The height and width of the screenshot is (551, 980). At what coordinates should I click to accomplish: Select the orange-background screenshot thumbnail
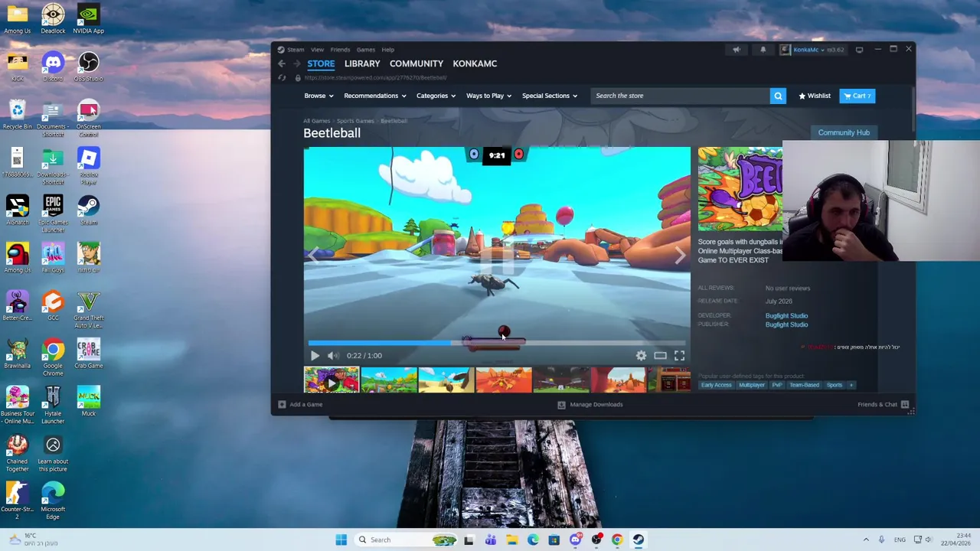[x=504, y=380]
